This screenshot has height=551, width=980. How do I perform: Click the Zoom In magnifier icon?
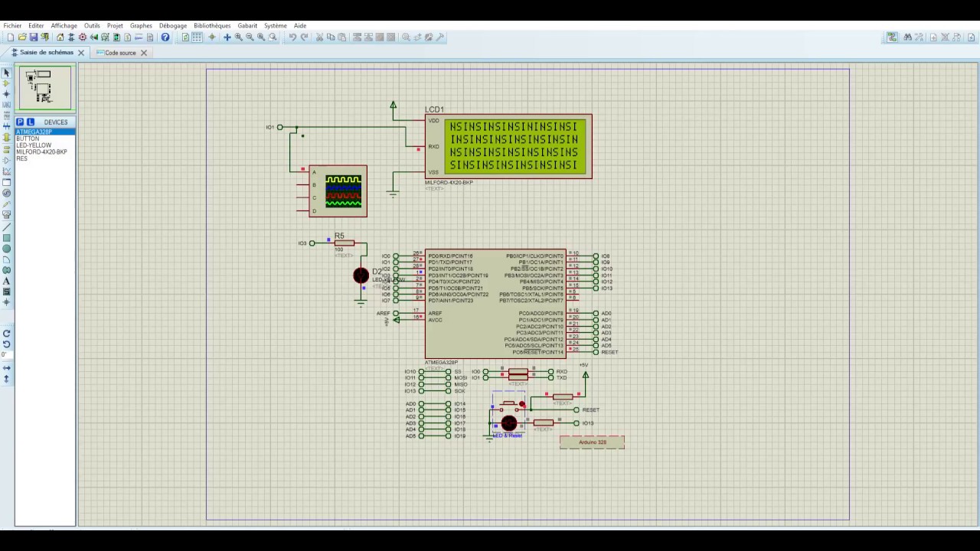pos(238,37)
